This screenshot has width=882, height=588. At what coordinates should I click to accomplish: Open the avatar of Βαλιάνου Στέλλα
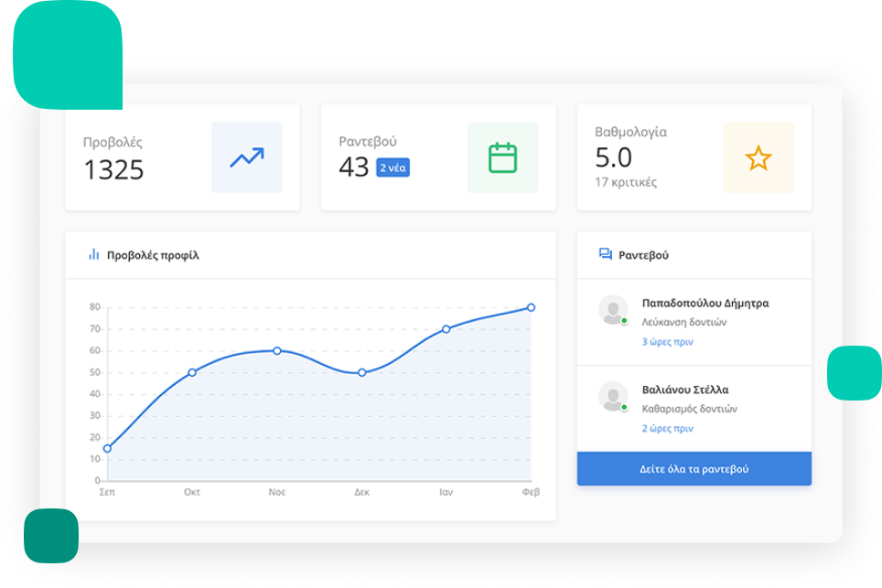point(613,396)
